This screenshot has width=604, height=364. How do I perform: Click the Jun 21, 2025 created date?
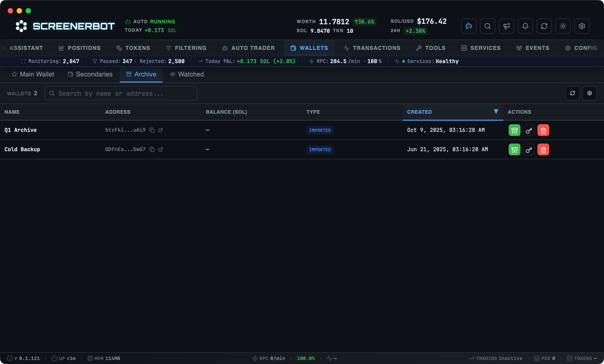click(x=447, y=149)
